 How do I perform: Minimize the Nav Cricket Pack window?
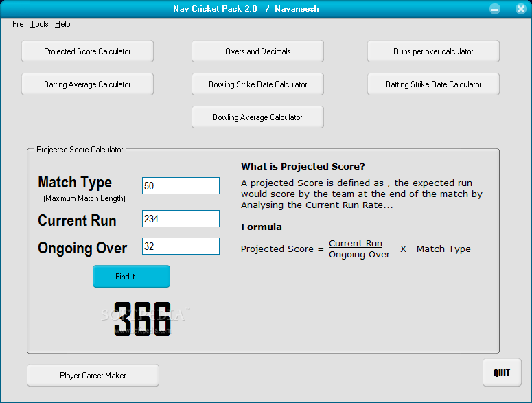pyautogui.click(x=495, y=9)
